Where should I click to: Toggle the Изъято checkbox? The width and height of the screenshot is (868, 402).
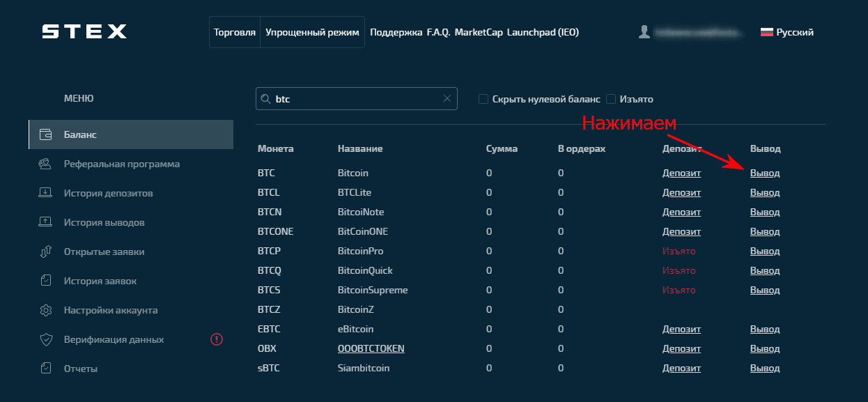point(611,99)
